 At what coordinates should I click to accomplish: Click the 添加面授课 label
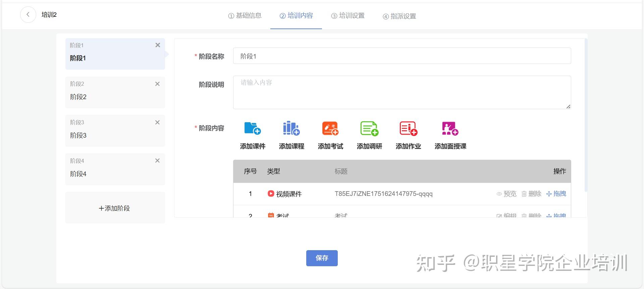point(450,146)
